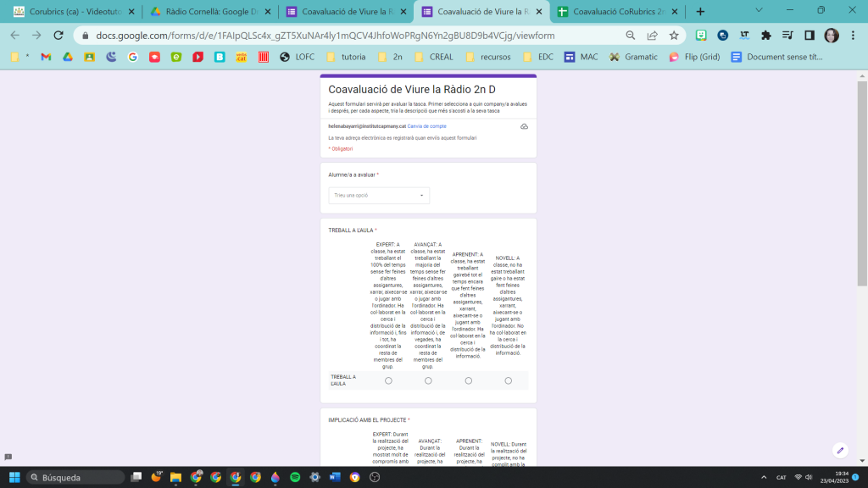The image size is (868, 488).
Task: Select NOVELL radio for Treball a l'aula
Action: 508,380
